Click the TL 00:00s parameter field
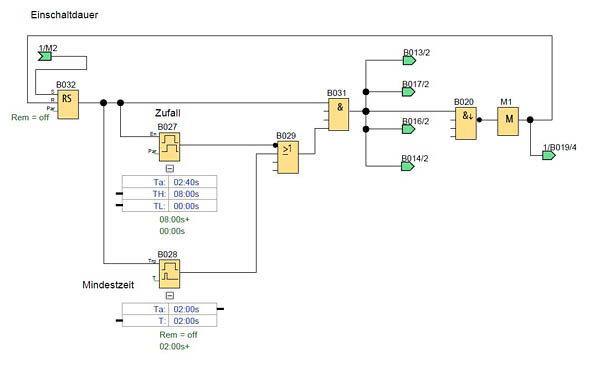Viewport: 600px width, 366px height. 170,206
